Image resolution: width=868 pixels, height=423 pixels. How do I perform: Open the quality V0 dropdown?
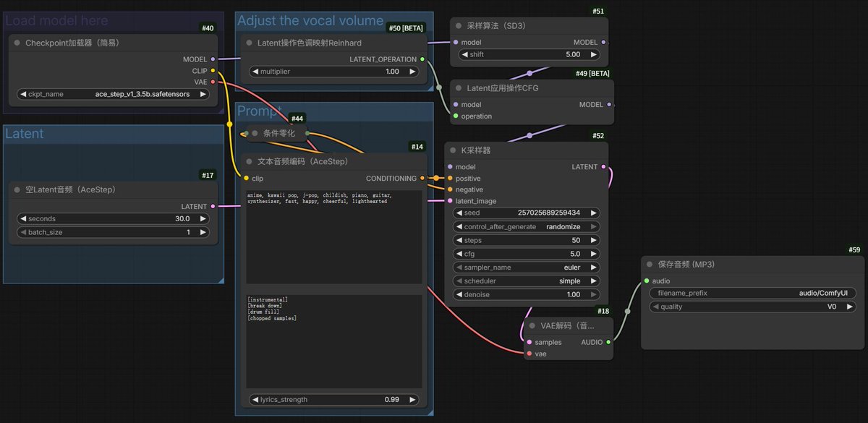coord(752,307)
